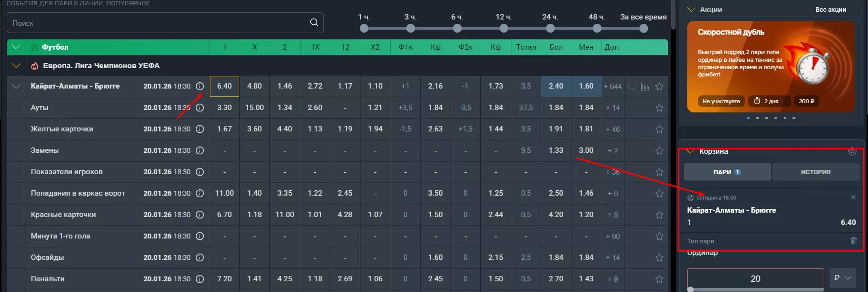Switch to the История tab
The width and height of the screenshot is (868, 292).
point(815,172)
